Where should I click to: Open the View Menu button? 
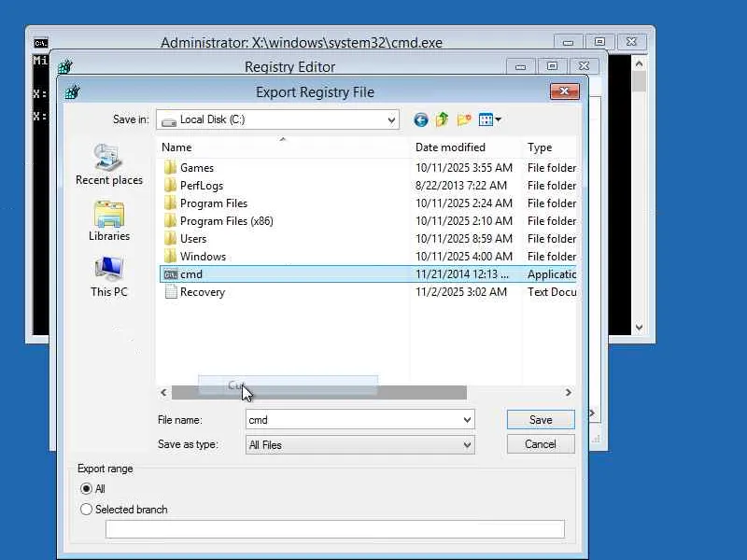[489, 119]
